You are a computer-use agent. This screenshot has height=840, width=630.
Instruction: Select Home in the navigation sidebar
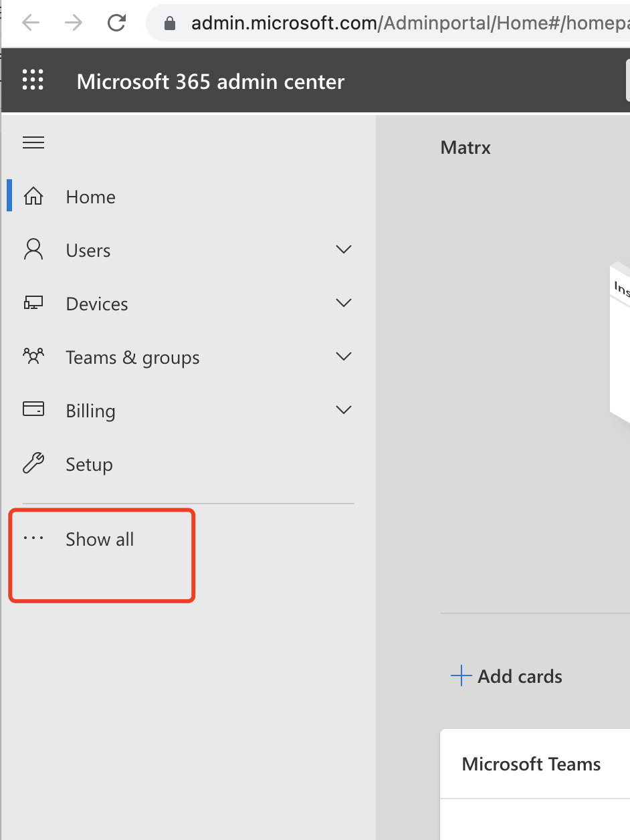(x=90, y=197)
